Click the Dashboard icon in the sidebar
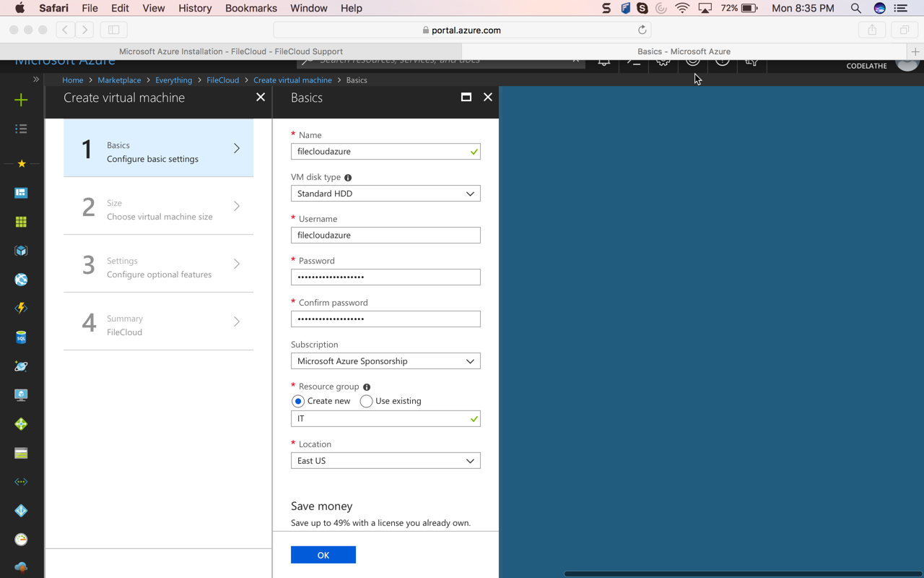 21,193
